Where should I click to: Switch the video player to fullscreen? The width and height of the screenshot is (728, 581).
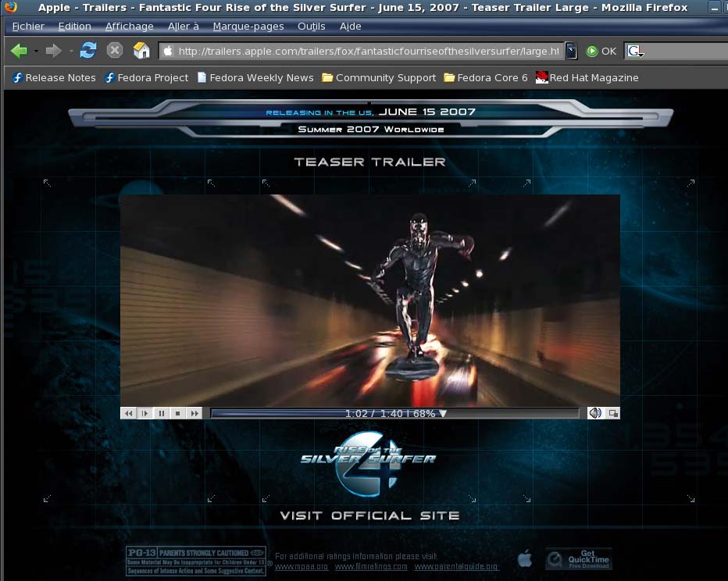click(x=613, y=413)
